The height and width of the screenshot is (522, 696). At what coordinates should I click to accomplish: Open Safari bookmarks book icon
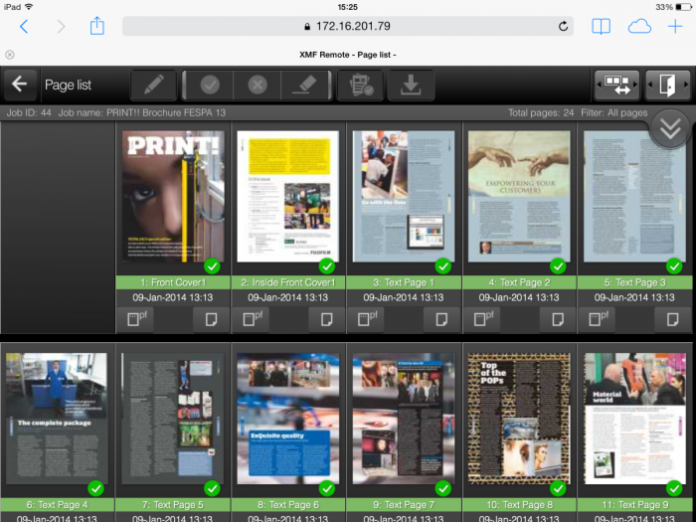600,27
